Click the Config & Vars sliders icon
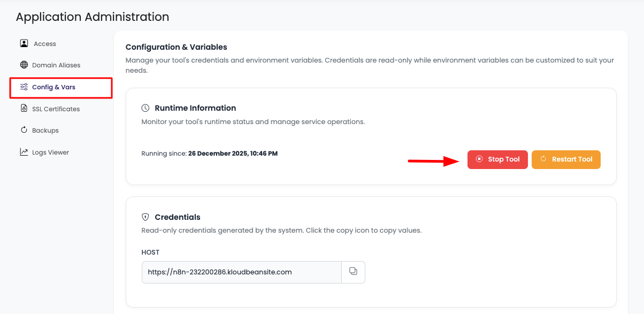Image resolution: width=644 pixels, height=314 pixels. 24,87
